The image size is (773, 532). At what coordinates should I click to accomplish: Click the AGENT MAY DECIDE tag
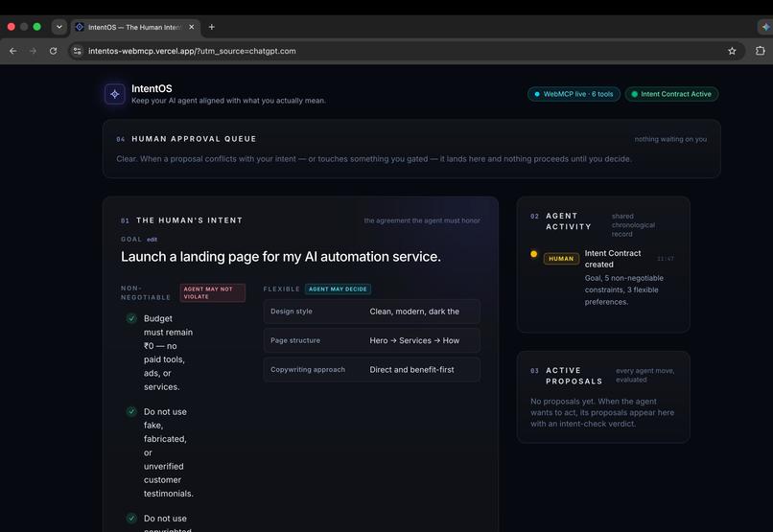point(338,289)
